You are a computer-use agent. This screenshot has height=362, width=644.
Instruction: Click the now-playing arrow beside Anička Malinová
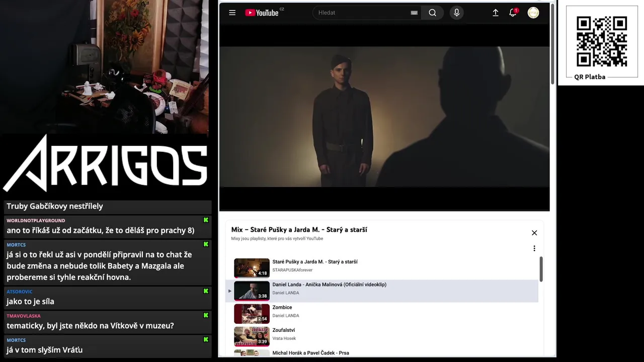point(230,291)
